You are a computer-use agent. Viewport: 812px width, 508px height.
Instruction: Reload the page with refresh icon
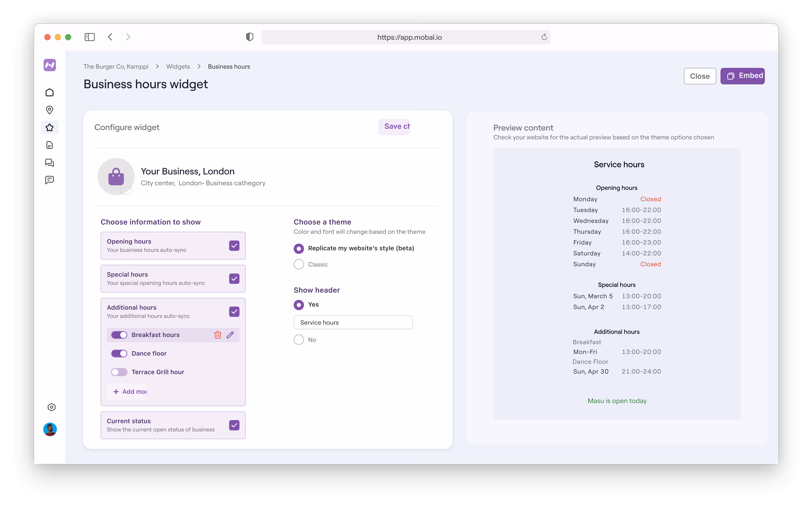(x=544, y=37)
